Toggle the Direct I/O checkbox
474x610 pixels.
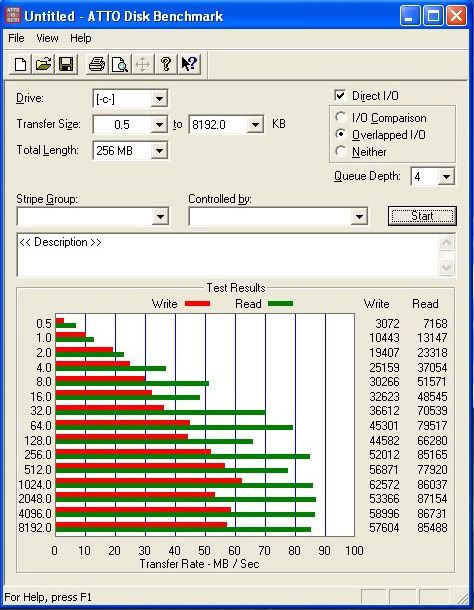[340, 95]
